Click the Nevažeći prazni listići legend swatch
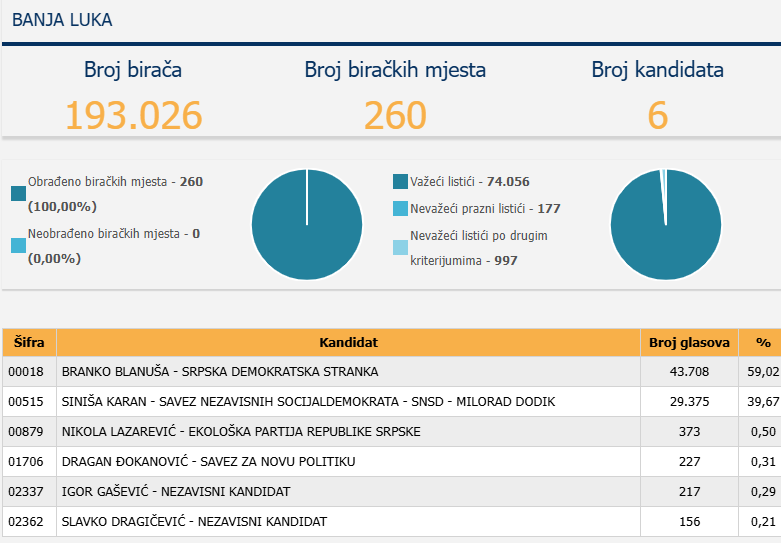This screenshot has width=781, height=543. pyautogui.click(x=400, y=208)
